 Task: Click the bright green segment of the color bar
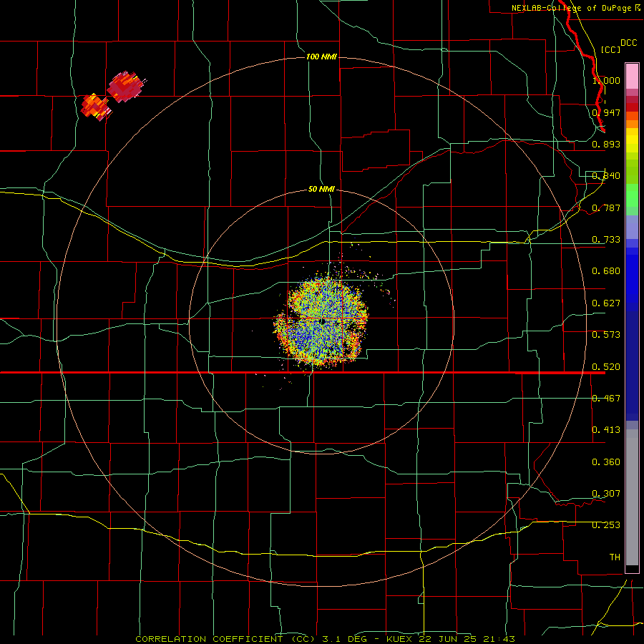pos(632,195)
